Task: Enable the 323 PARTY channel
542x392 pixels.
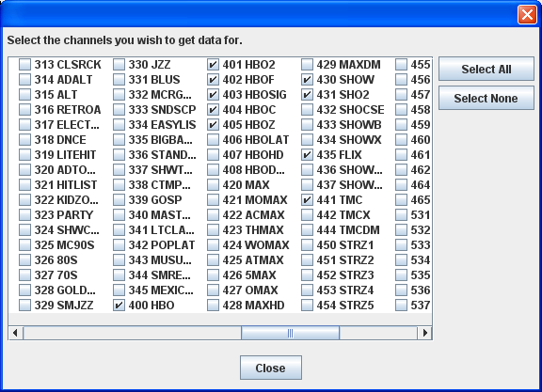Action: 24,215
